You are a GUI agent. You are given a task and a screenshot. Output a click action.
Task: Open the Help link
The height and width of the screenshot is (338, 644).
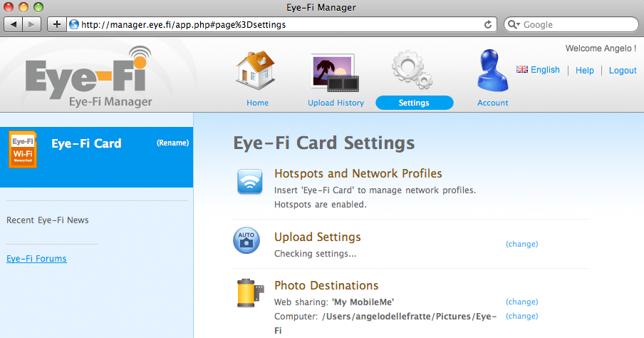584,71
